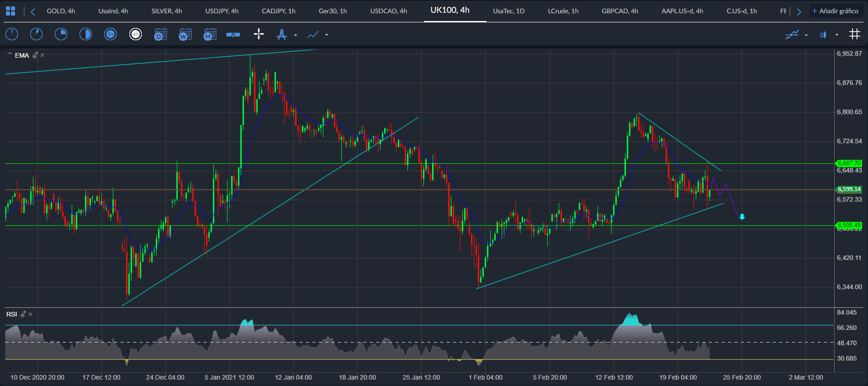Viewport: 868px width, 386px height.
Task: Select the half-hour clock timeframe icon
Action: click(86, 34)
